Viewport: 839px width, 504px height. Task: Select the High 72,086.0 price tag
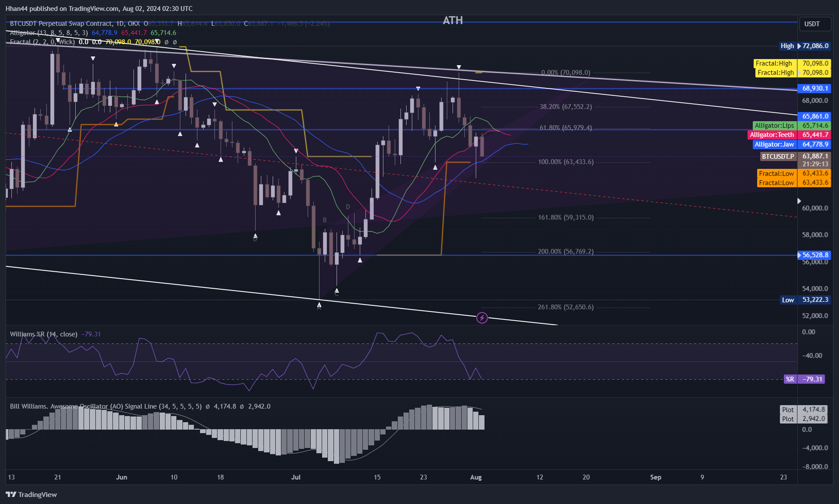tap(805, 46)
